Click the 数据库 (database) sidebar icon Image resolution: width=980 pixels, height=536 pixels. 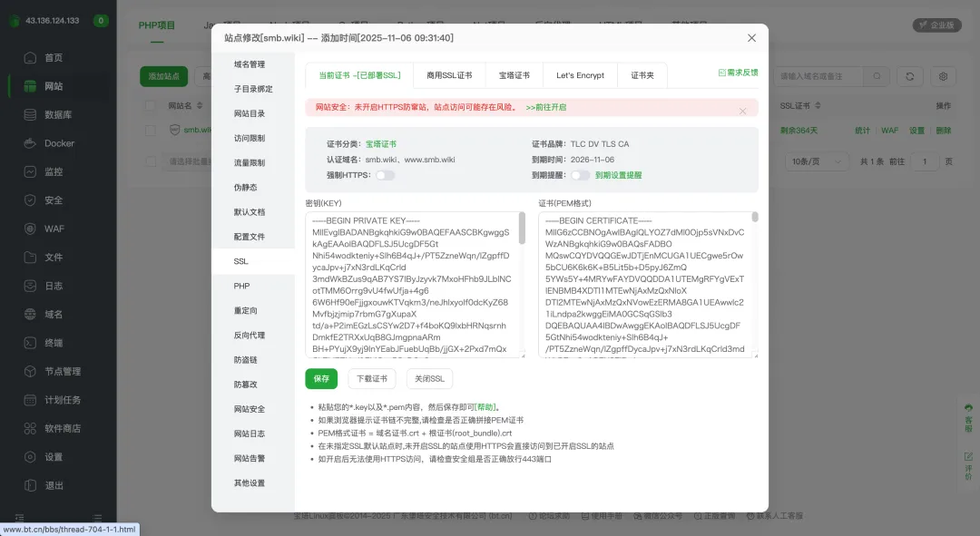29,115
